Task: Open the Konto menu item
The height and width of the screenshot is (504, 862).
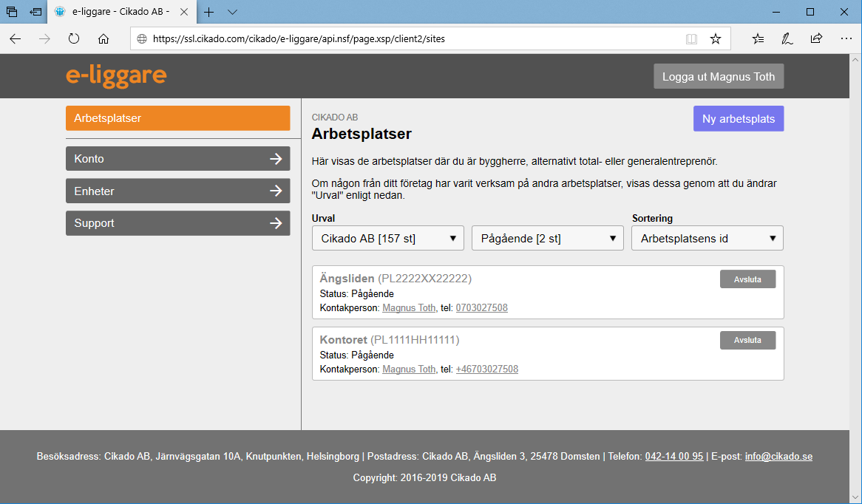Action: coord(177,159)
